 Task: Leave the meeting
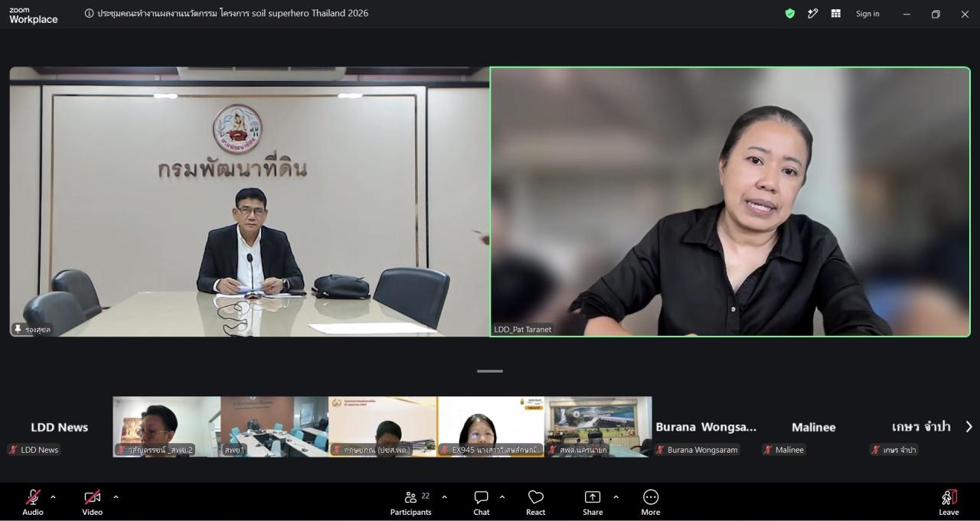click(x=949, y=503)
